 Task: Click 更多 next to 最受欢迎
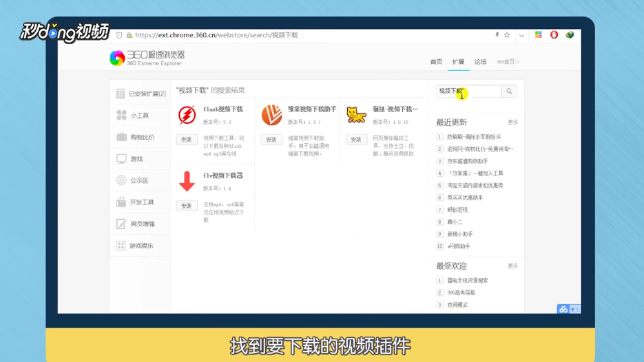point(513,266)
